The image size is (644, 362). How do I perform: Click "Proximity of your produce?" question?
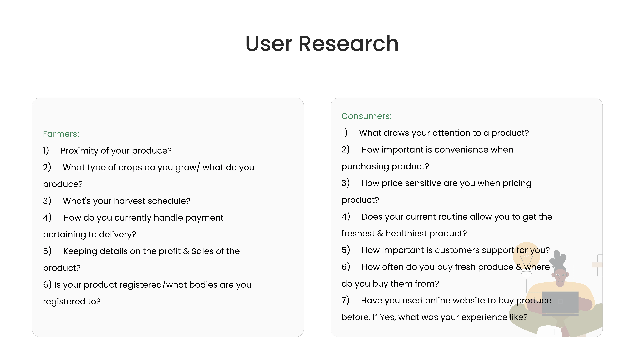click(116, 151)
